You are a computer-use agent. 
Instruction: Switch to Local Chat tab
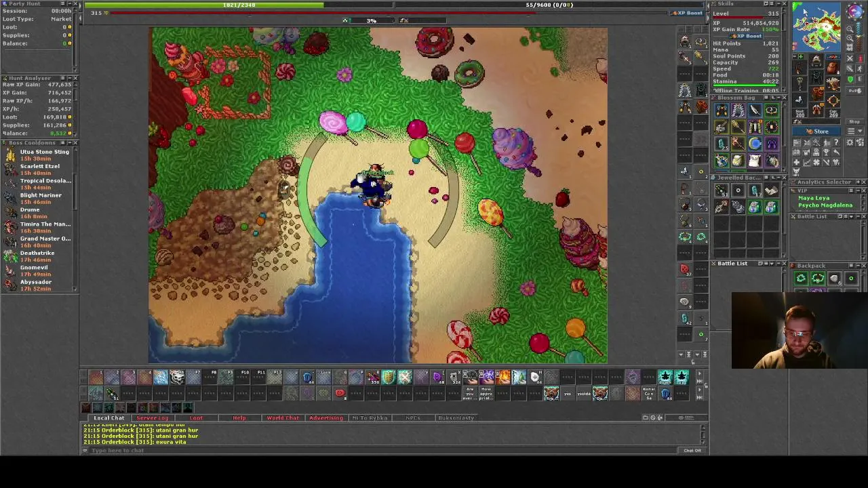coord(108,418)
